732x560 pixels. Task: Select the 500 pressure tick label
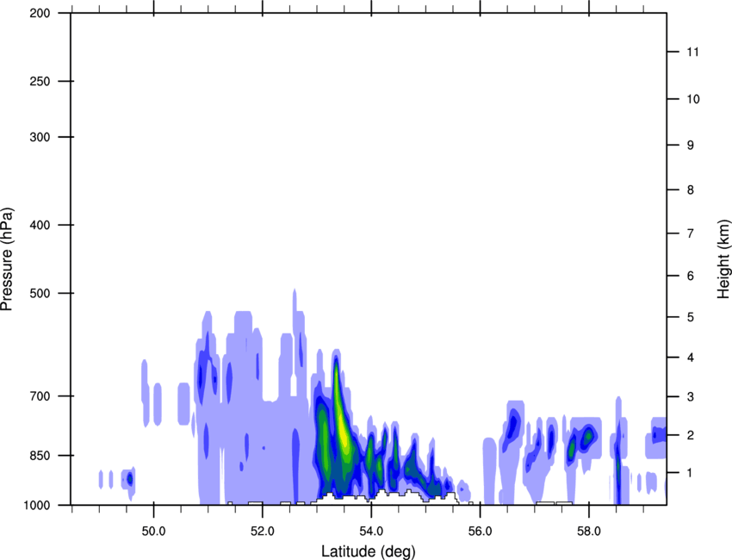coord(40,293)
